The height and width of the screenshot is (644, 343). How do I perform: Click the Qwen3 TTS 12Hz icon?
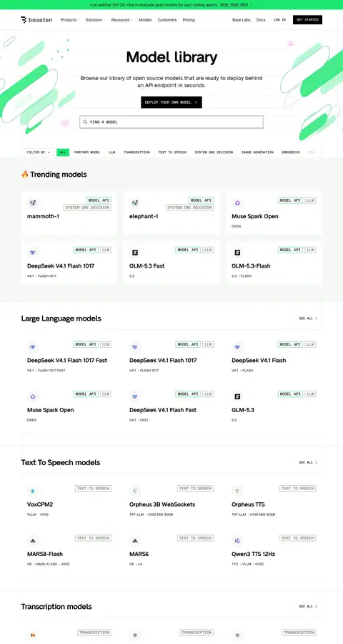[237, 541]
